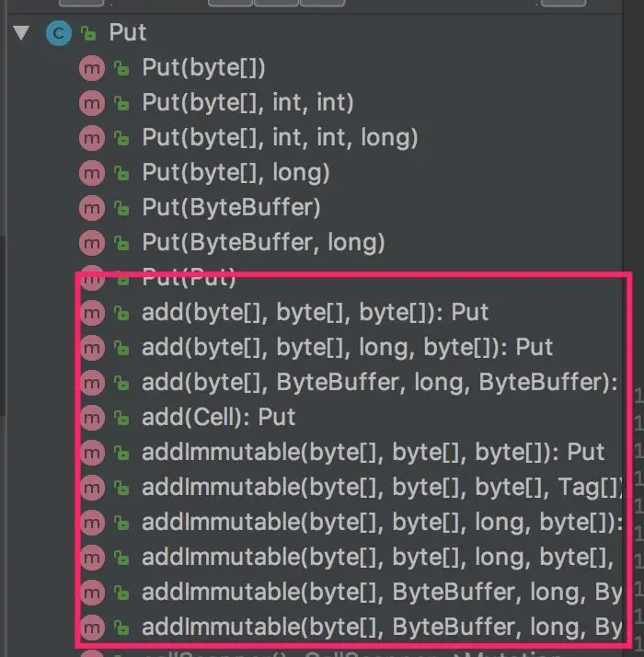The image size is (644, 657).
Task: Click the public access icon next to Put class
Action: tap(88, 33)
